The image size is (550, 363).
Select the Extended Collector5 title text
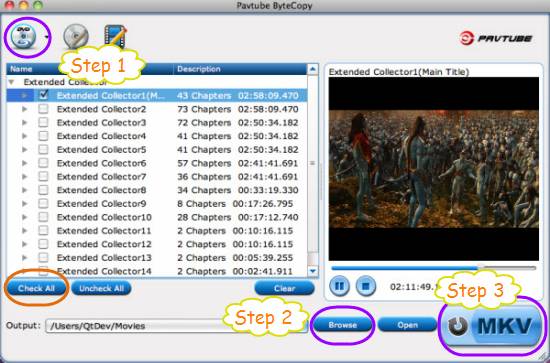click(101, 150)
